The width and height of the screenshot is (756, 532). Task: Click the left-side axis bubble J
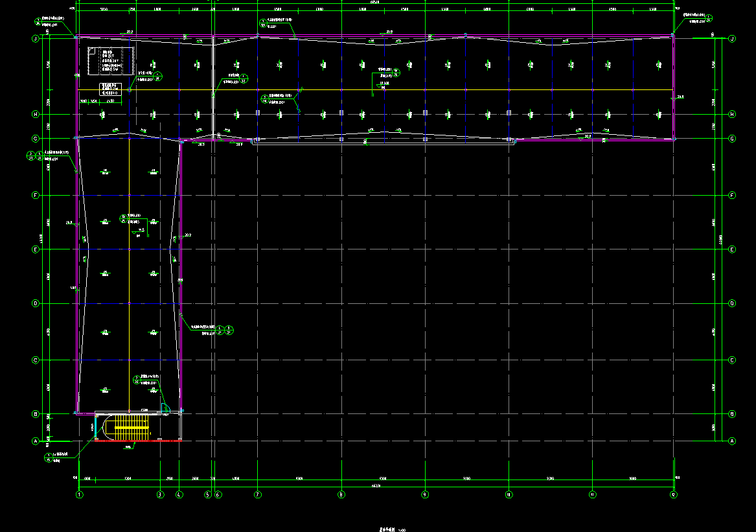click(x=35, y=39)
